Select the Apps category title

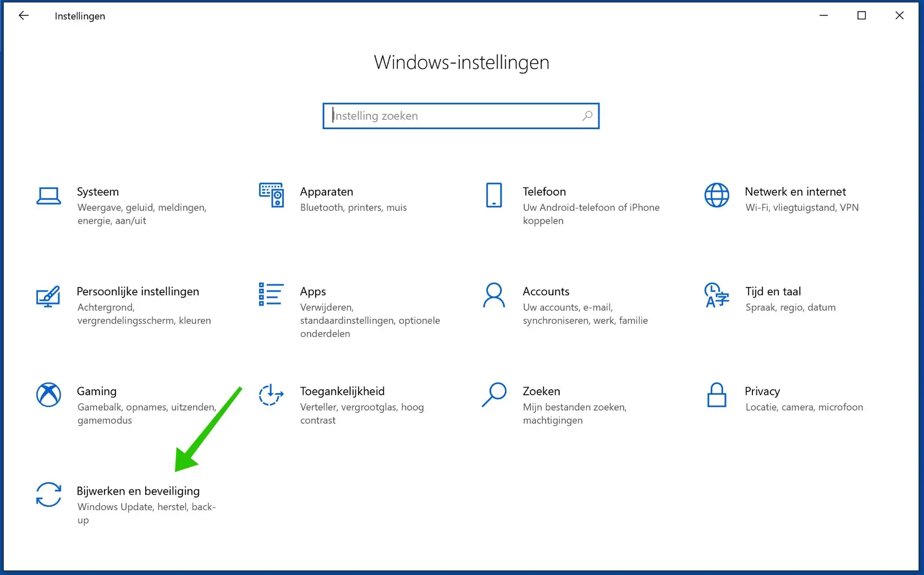coord(313,291)
